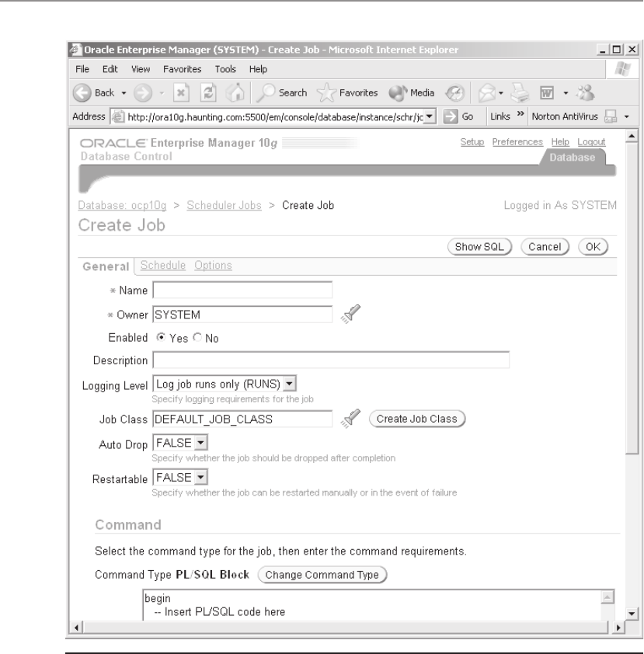
Task: Click the Cancel button
Action: (x=545, y=247)
